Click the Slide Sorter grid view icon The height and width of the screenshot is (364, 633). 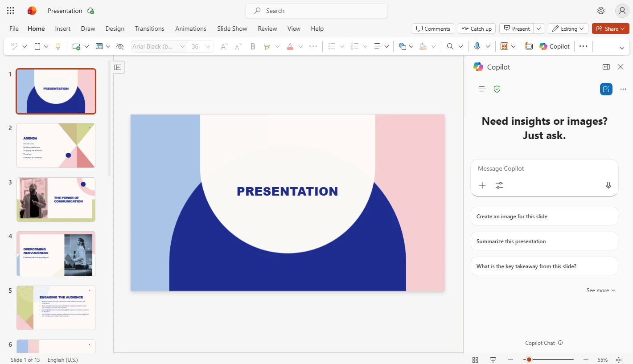tap(475, 360)
